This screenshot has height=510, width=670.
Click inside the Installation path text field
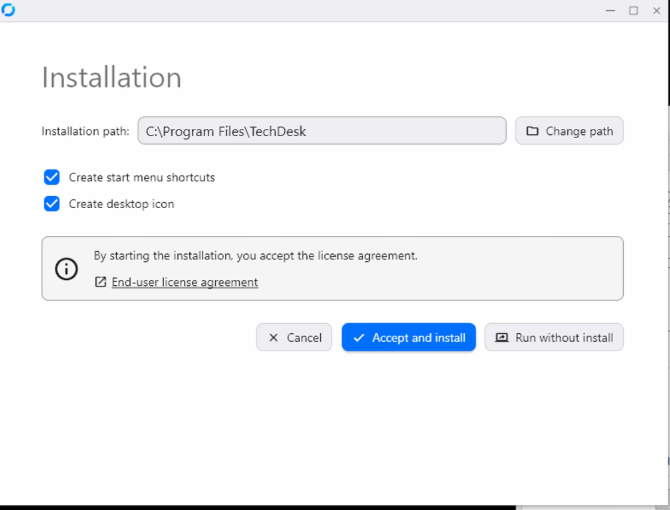pos(322,131)
